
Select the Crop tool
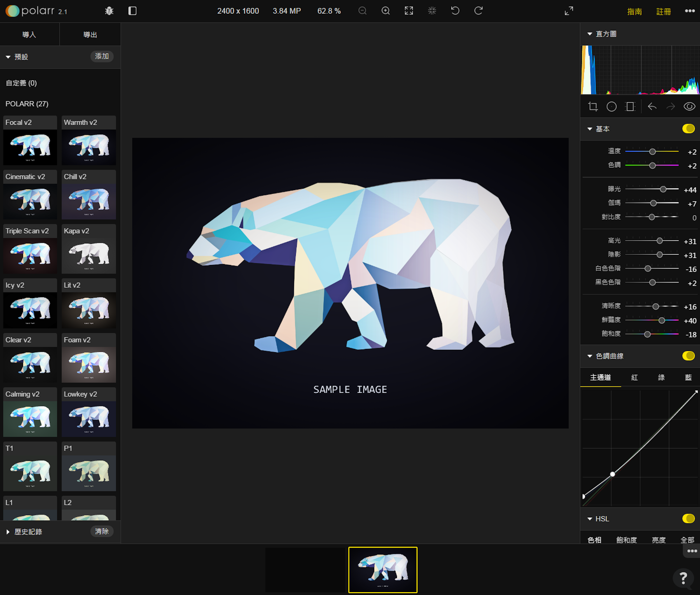tap(593, 107)
